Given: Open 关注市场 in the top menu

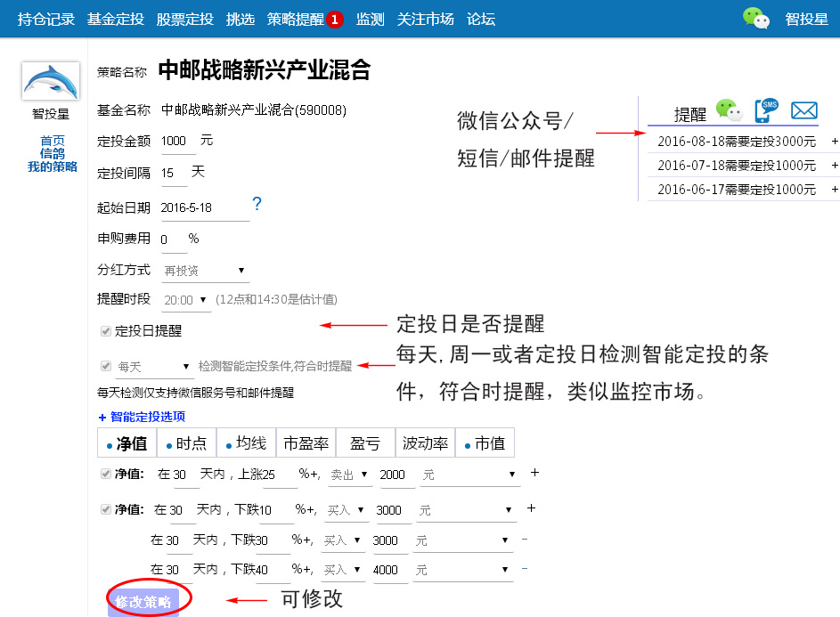Looking at the screenshot, I should 426,20.
